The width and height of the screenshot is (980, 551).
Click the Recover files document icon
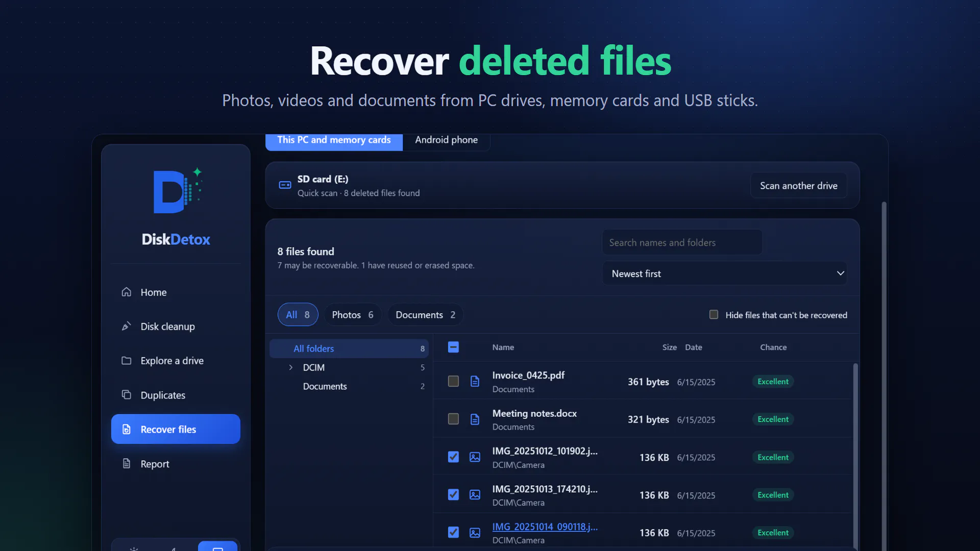pos(127,429)
